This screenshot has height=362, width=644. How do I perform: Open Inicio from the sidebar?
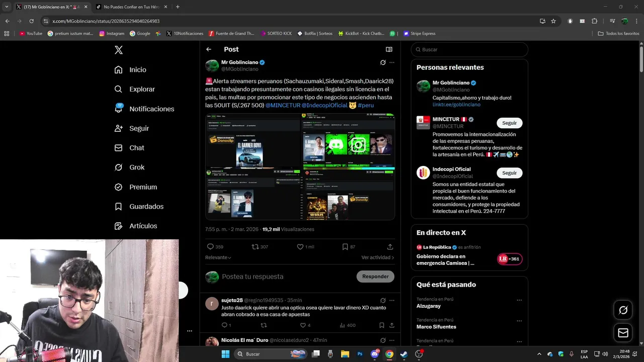(x=130, y=70)
